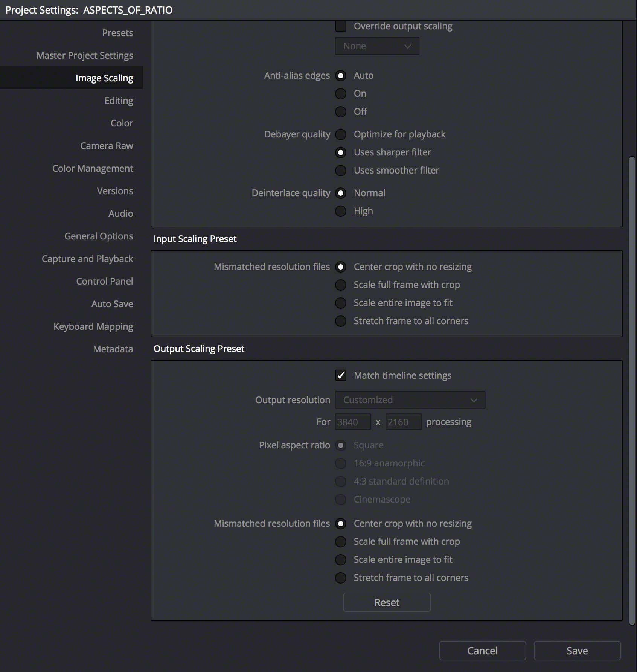Choose output Scale entire image to fit
The image size is (637, 672).
341,560
